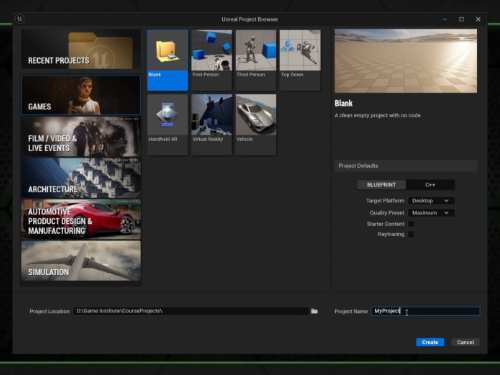Browse for project location folder icon

tap(314, 311)
